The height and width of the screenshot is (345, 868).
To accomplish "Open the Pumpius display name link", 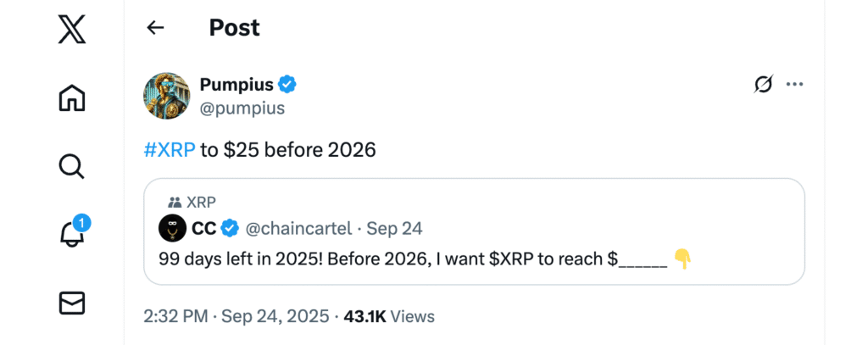I will point(236,84).
